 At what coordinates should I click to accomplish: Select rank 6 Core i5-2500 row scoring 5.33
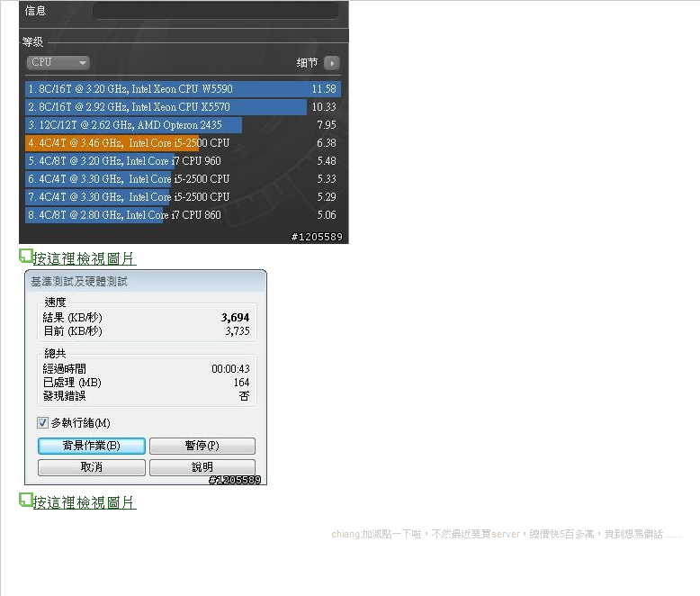click(x=183, y=179)
